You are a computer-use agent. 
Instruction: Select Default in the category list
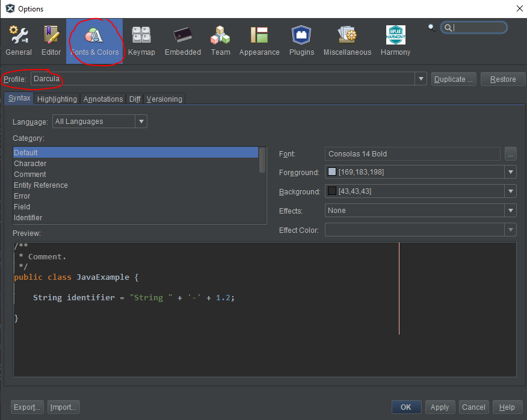[x=135, y=152]
